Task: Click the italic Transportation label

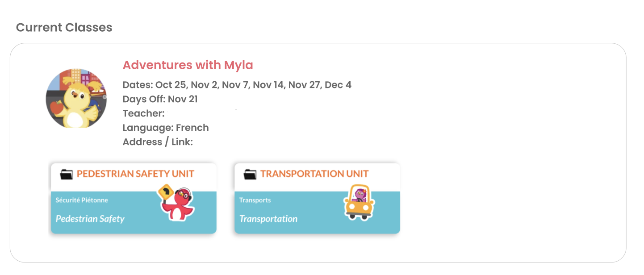Action: [268, 219]
